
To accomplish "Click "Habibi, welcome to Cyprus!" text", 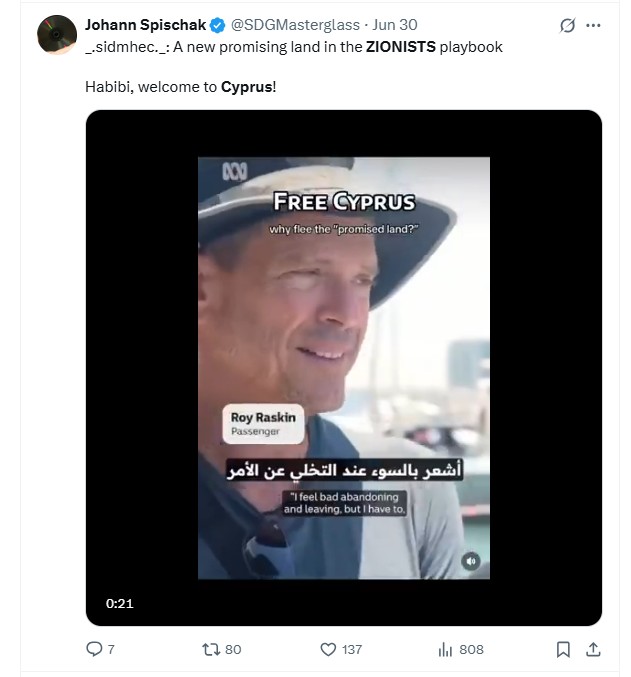I will click(x=181, y=87).
